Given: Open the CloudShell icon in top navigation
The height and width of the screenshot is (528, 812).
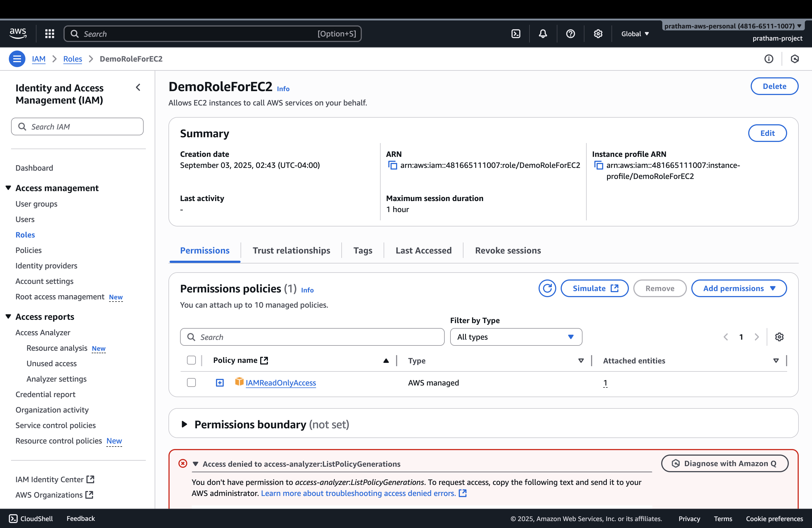Looking at the screenshot, I should (516, 33).
